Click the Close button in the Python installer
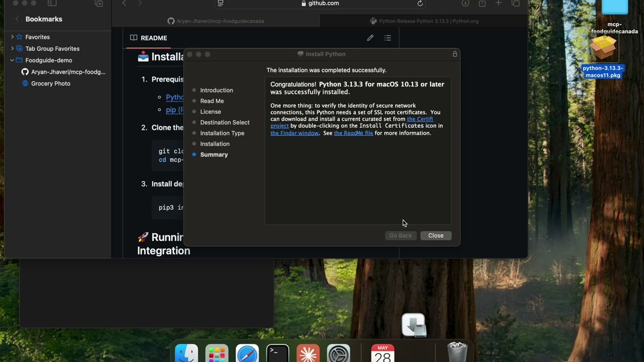Image resolution: width=644 pixels, height=362 pixels. coord(435,235)
